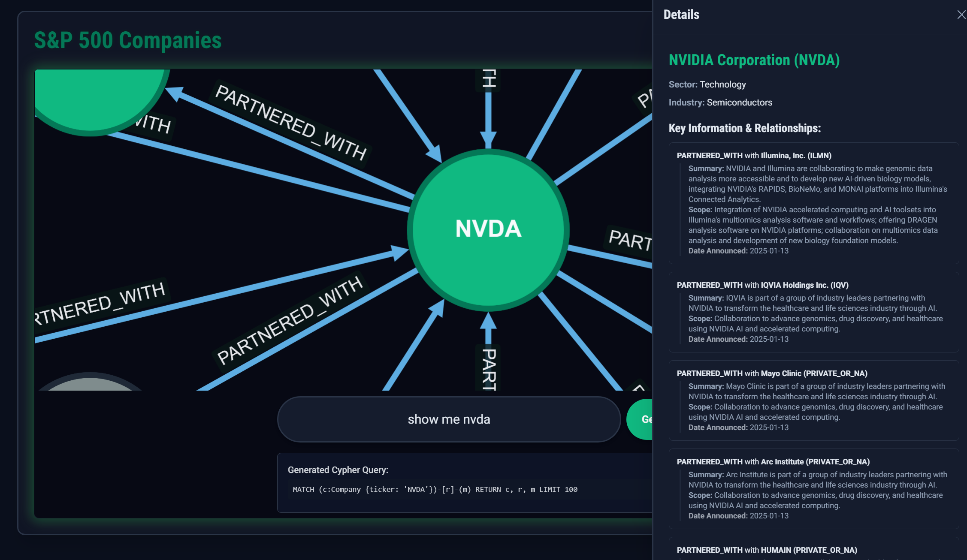This screenshot has width=967, height=560.
Task: Focus the 'show me nvda' query input
Action: 449,419
